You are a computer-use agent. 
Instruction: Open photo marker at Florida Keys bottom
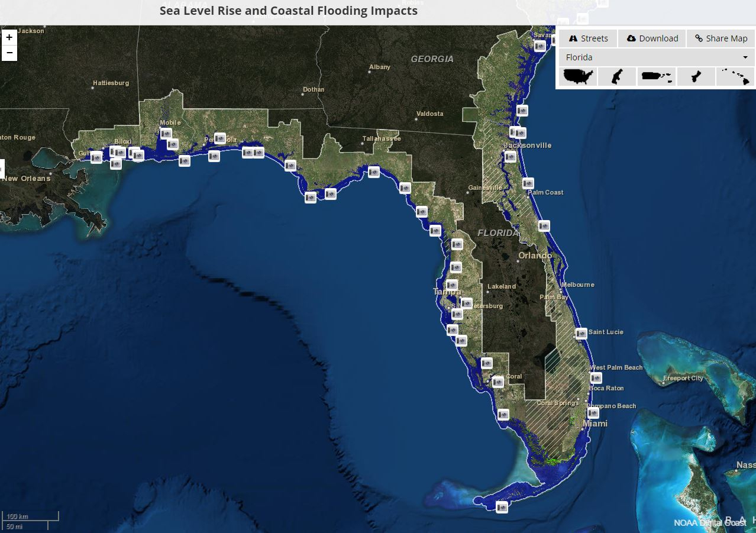pyautogui.click(x=502, y=507)
